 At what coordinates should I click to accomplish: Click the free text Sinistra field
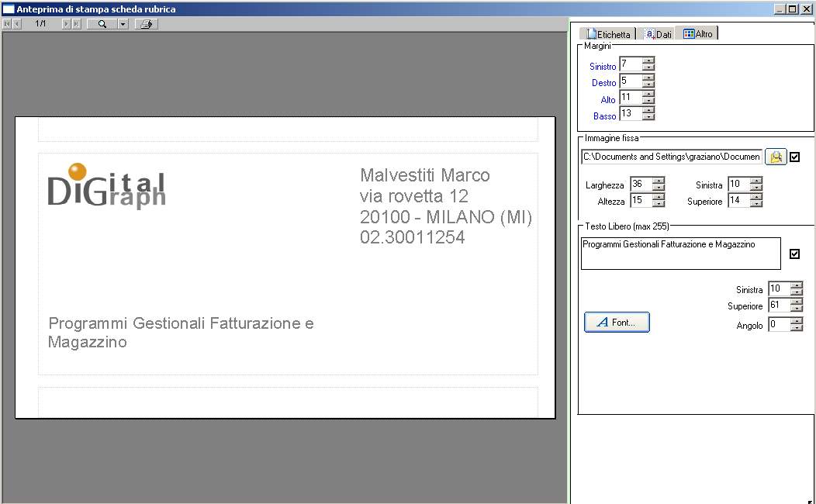(780, 288)
